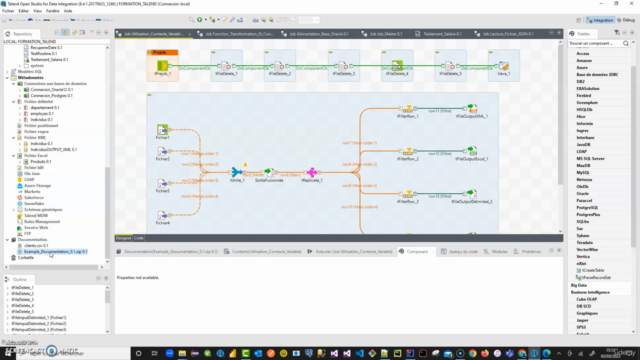Screen dimensions: 640x360
Task: Select the tFileOutputDelimited_2 component
Action: click(x=472, y=194)
